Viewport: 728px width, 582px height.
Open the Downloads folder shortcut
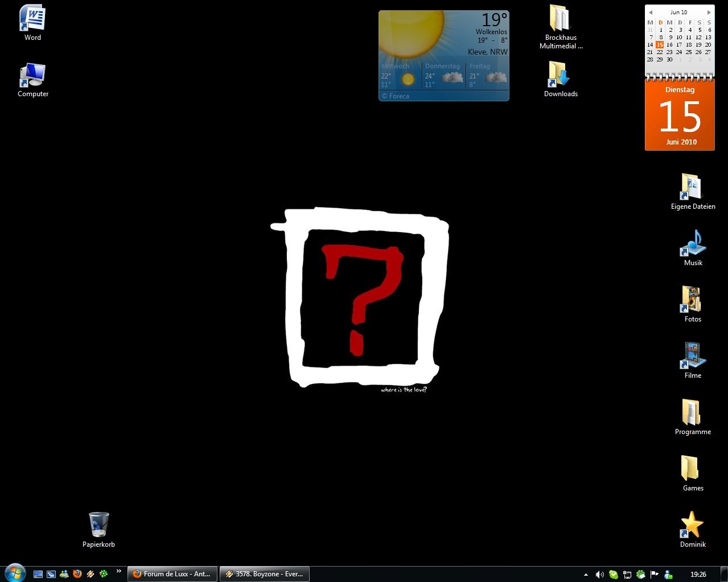pos(561,79)
